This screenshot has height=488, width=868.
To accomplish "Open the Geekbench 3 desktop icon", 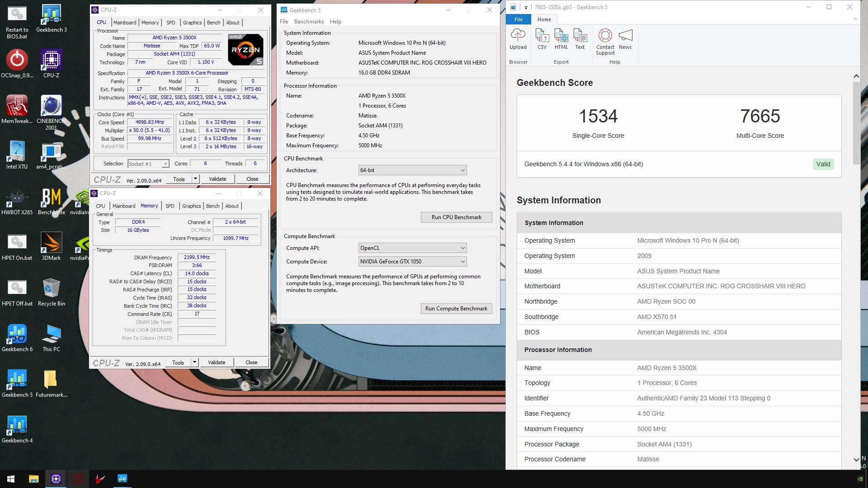I will 52,19.
